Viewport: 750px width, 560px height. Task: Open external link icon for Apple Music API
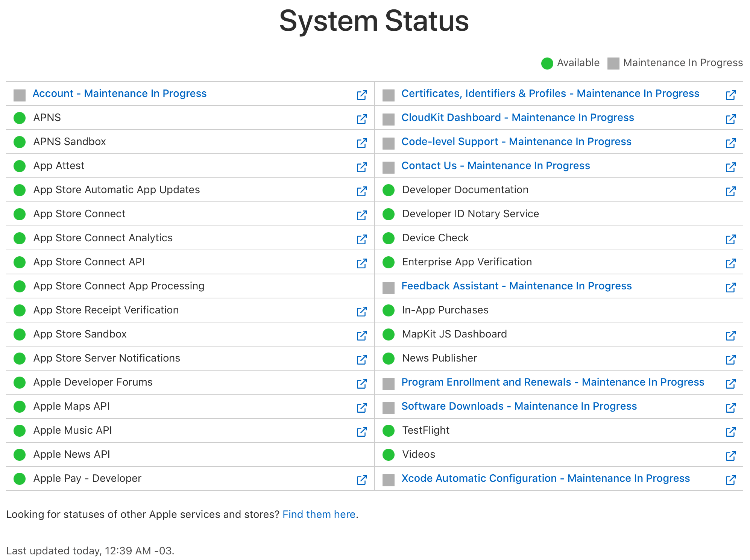click(x=361, y=432)
